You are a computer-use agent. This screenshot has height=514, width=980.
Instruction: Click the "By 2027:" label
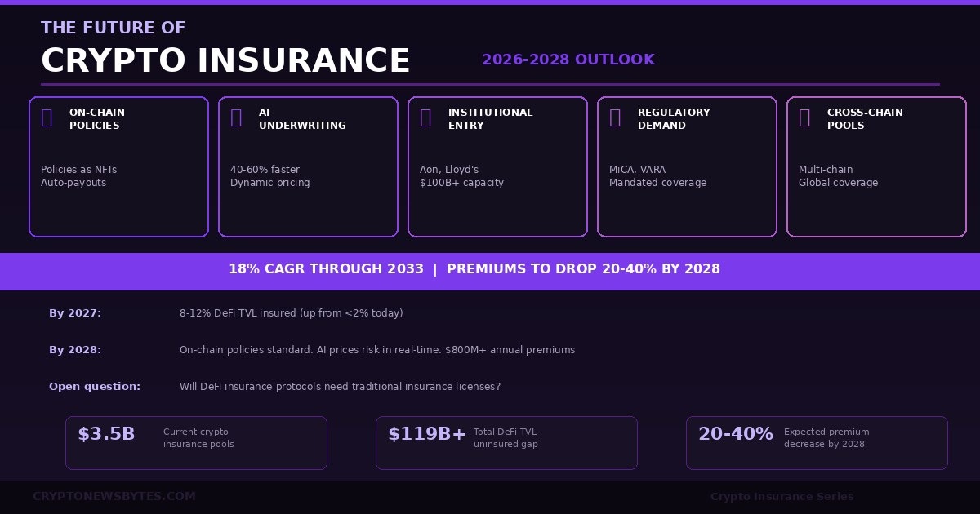(75, 313)
